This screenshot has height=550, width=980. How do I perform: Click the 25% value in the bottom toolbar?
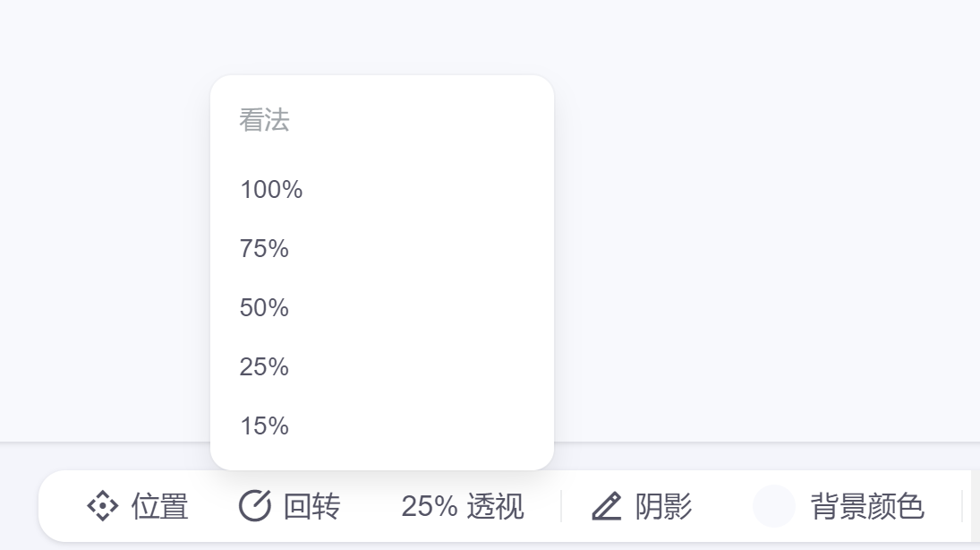(430, 506)
